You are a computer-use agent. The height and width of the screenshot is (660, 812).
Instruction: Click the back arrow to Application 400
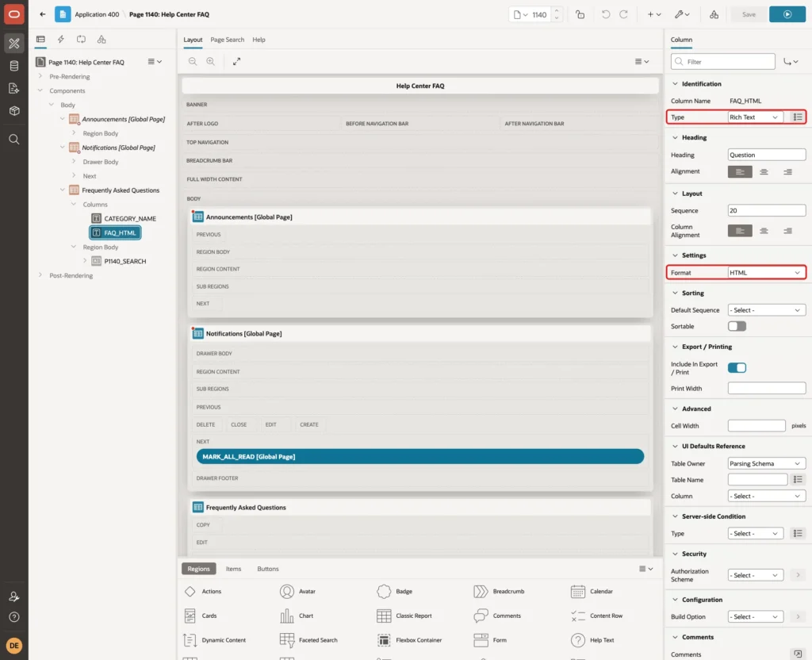coord(43,14)
